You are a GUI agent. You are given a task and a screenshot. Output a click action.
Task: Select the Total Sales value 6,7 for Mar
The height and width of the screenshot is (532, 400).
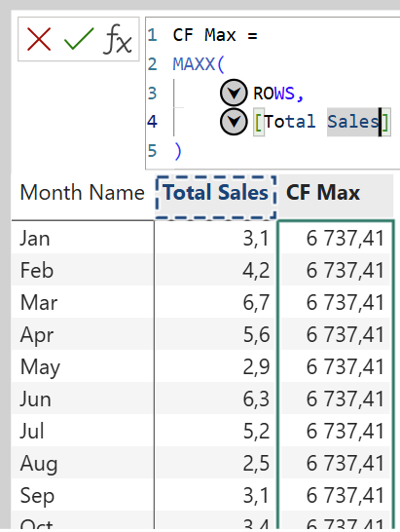coord(256,303)
